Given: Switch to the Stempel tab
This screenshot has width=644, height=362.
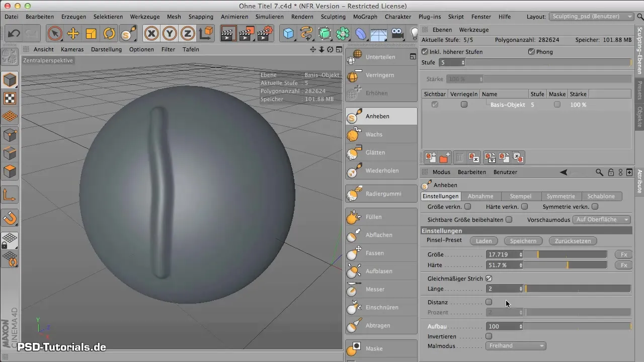Looking at the screenshot, I should [x=520, y=196].
